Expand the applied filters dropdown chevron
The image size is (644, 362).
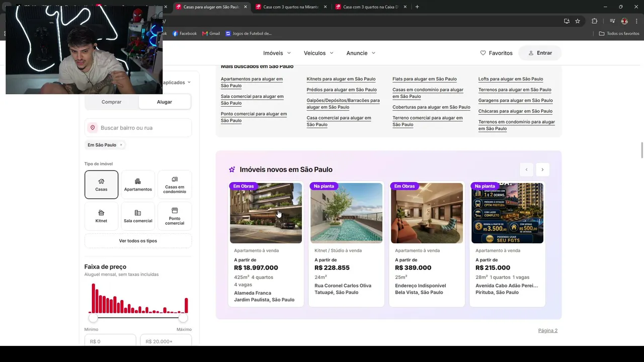(x=189, y=82)
